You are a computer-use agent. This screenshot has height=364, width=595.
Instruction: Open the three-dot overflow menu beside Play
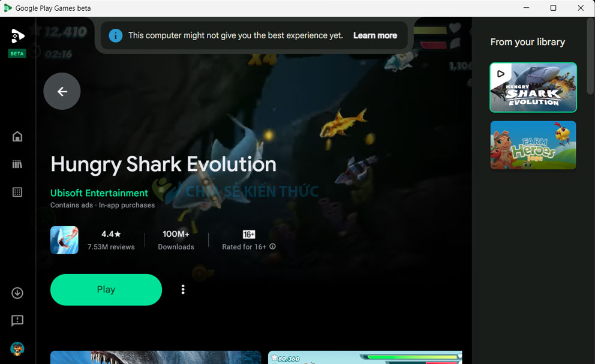[x=183, y=289]
